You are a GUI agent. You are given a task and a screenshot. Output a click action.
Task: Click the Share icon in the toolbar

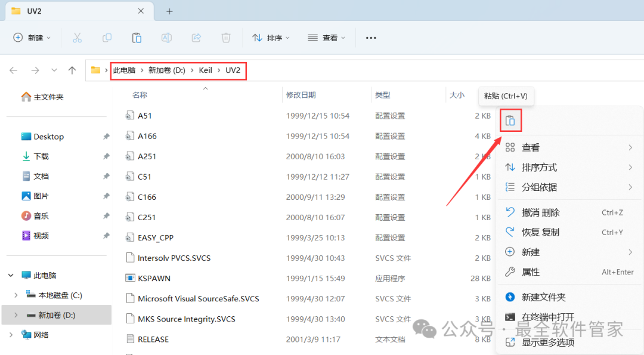tap(196, 37)
